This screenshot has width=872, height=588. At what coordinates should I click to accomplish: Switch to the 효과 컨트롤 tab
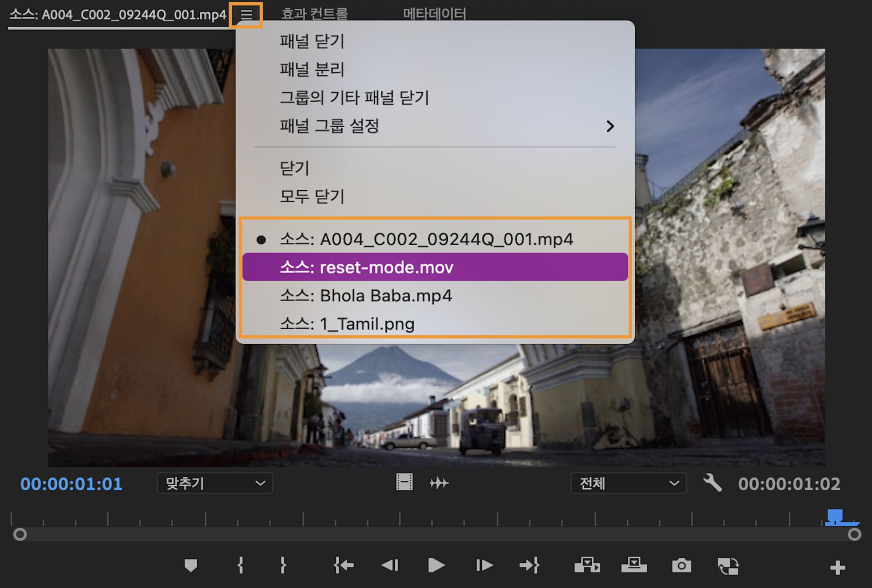[314, 14]
